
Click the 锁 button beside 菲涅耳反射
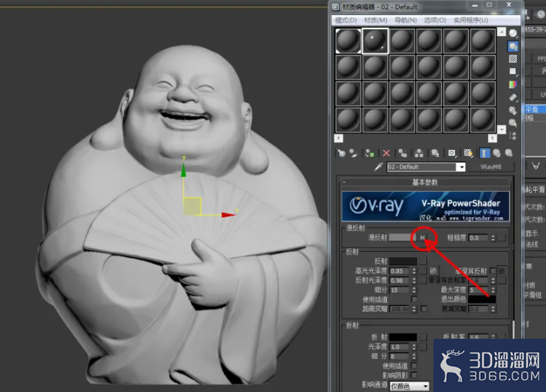click(502, 271)
